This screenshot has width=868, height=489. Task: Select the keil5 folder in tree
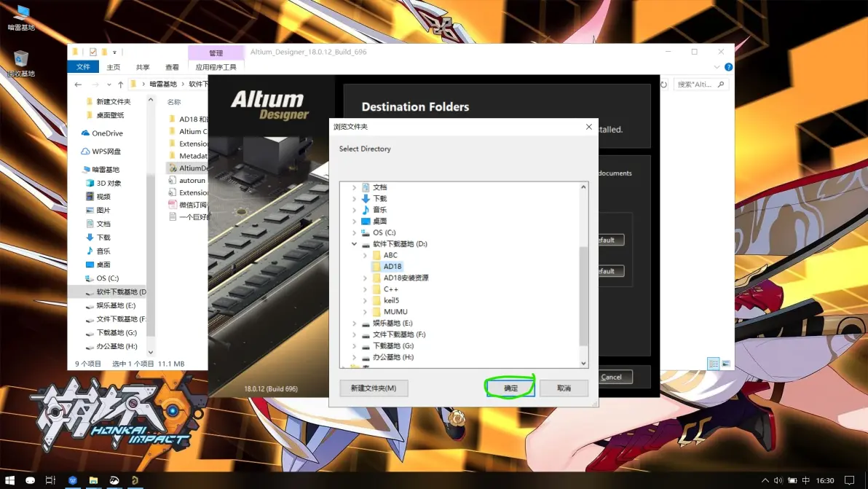[x=391, y=300]
